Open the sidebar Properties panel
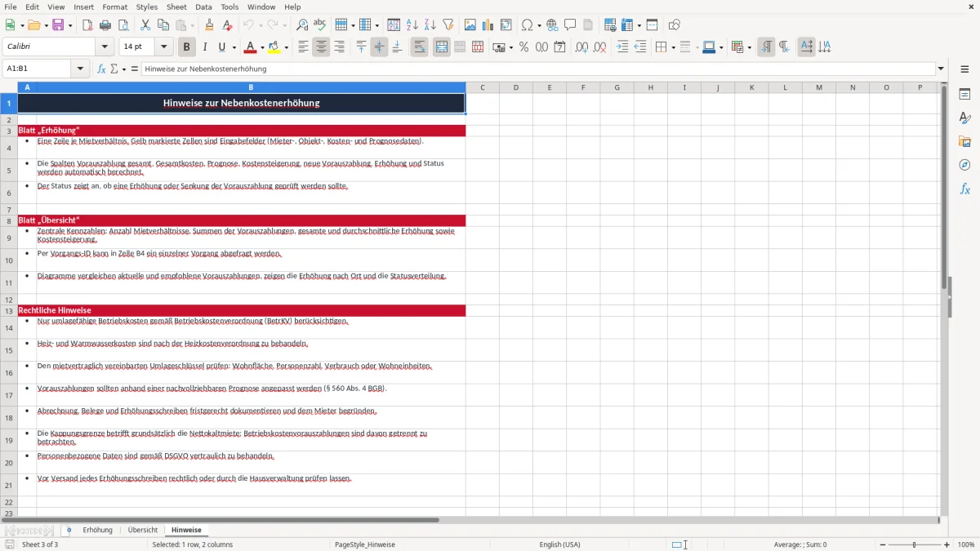 point(964,94)
